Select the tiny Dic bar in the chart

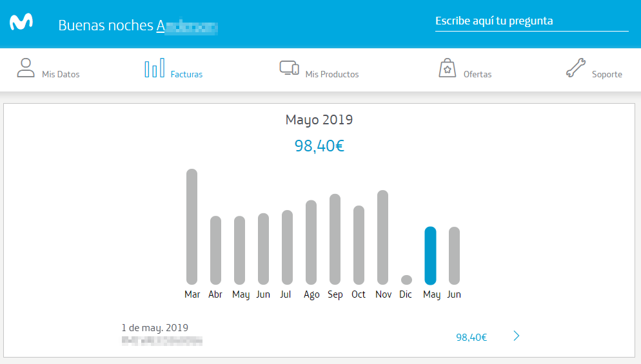406,280
